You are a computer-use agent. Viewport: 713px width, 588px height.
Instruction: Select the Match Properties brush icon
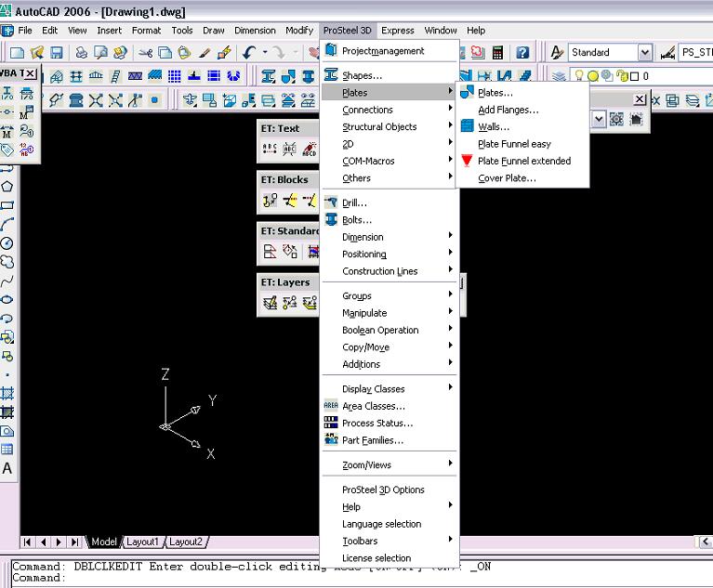coord(205,53)
